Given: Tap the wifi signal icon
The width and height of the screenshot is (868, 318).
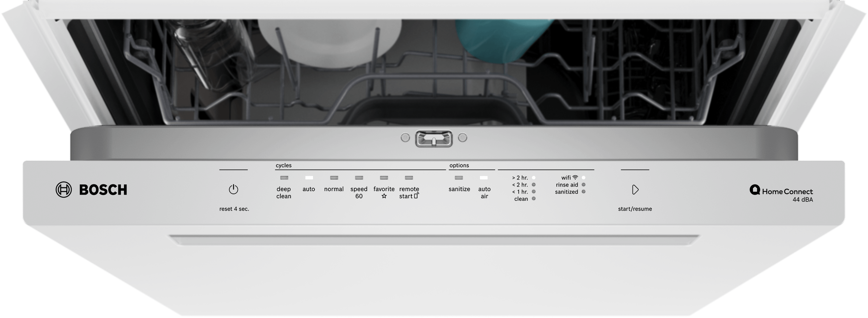Looking at the screenshot, I should pos(575,178).
